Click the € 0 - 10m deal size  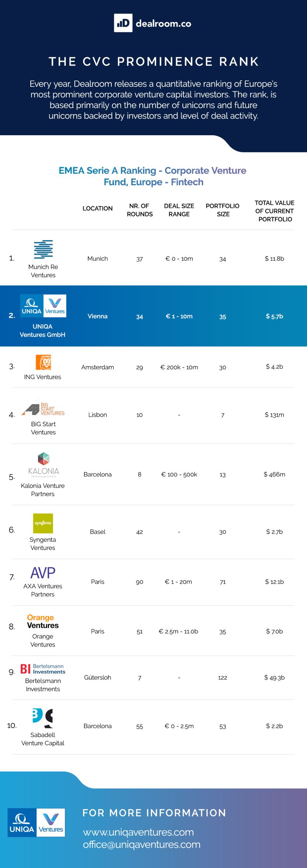179,259
